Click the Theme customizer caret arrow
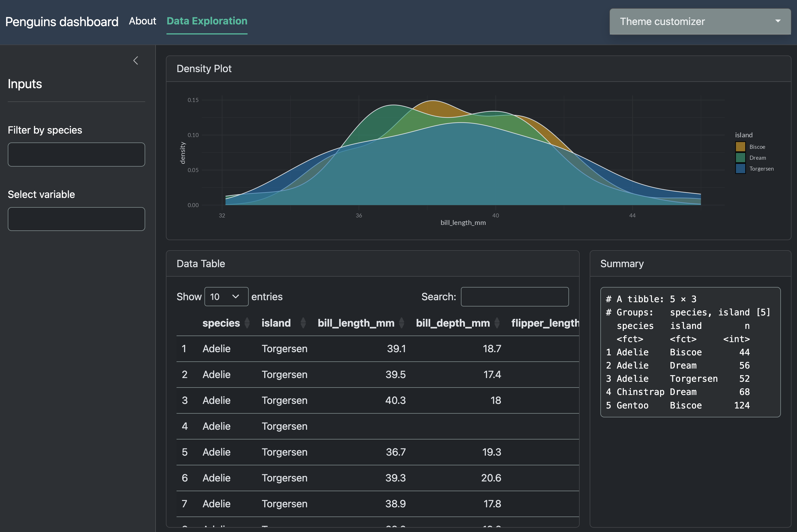 778,21
